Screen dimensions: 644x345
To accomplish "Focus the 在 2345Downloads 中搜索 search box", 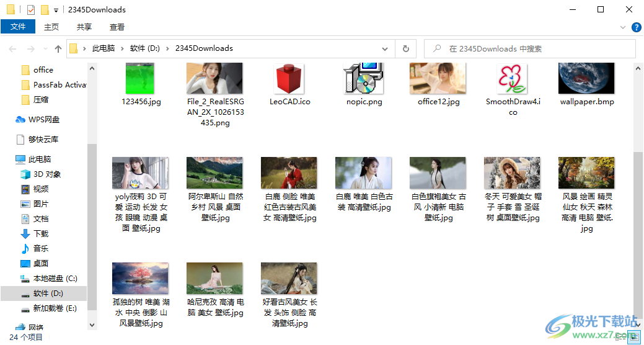I will pos(529,49).
